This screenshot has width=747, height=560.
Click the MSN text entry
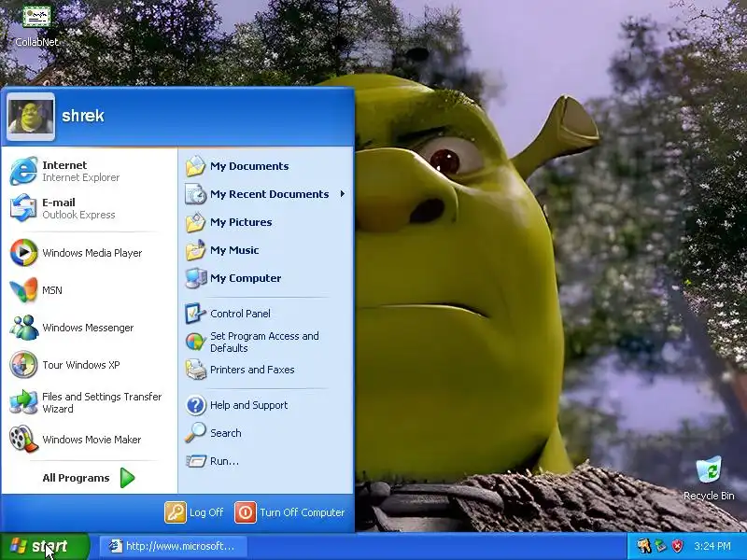(52, 290)
